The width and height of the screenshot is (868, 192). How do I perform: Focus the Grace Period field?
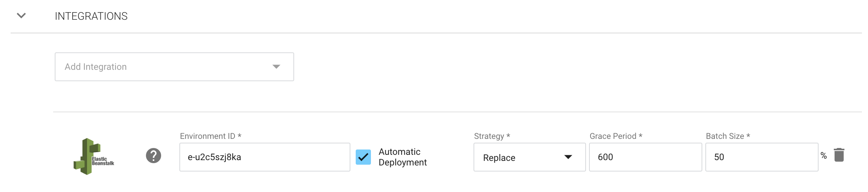[645, 157]
